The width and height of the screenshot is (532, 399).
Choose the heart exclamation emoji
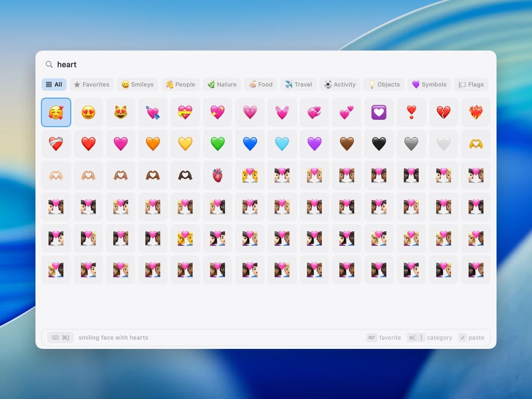pyautogui.click(x=411, y=113)
